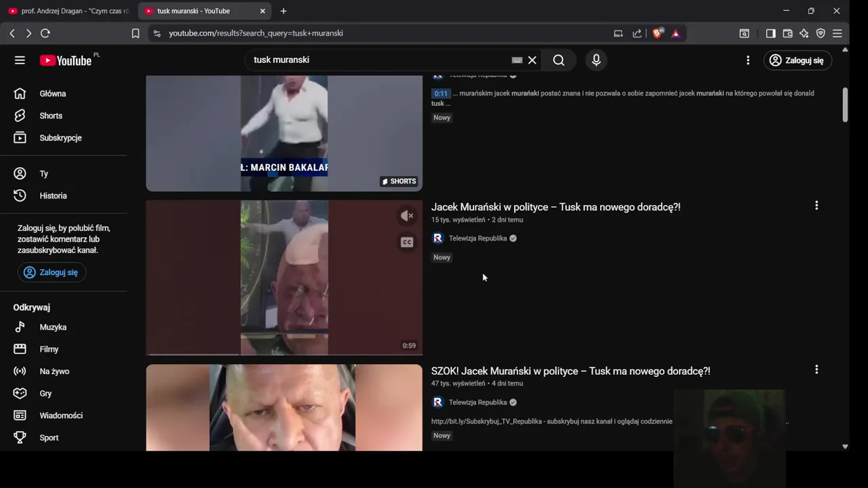Go back in browser history

pos(12,33)
